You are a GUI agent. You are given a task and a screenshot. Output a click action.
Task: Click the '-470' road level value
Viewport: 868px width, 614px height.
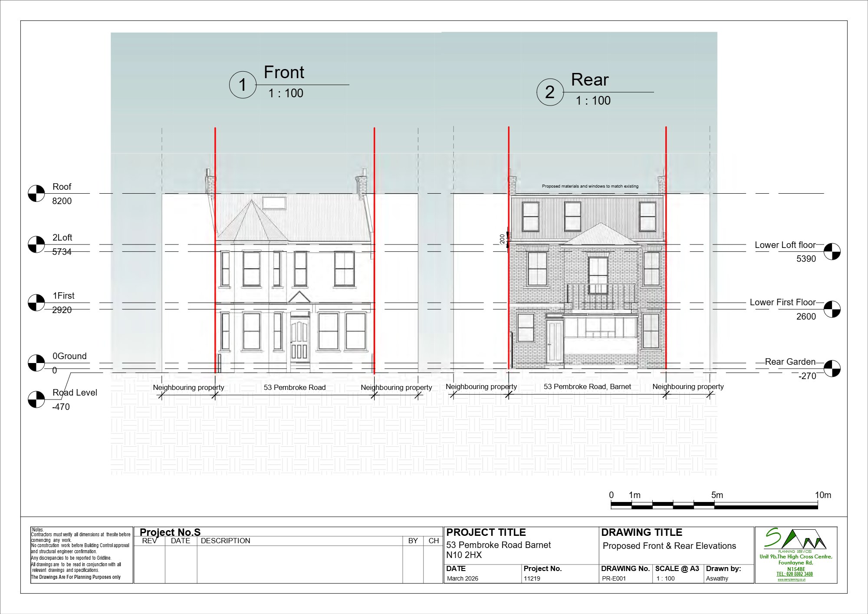61,407
